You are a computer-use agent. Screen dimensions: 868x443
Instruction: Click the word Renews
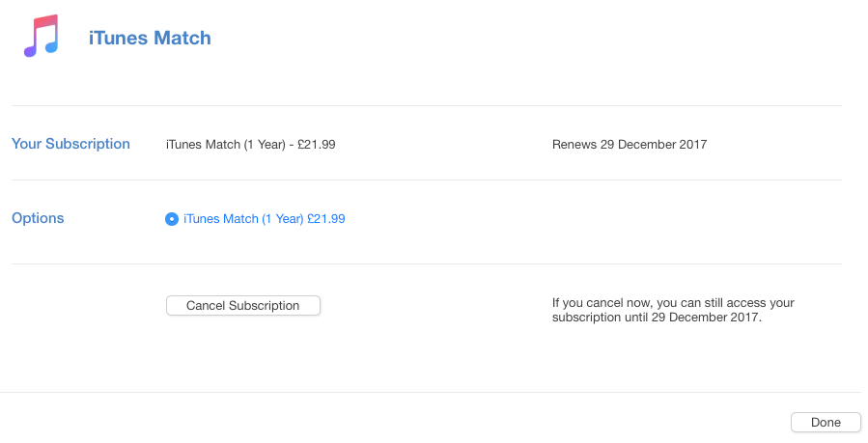[573, 145]
